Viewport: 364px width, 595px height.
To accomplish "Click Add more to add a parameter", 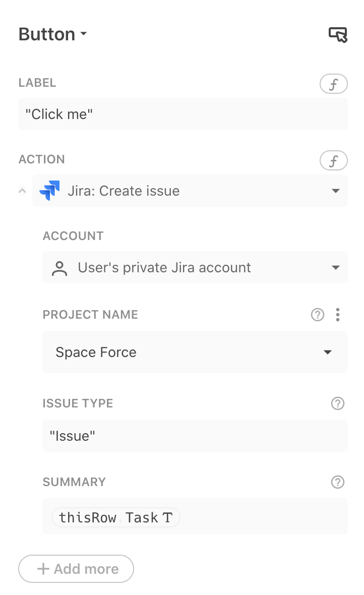I will tap(76, 569).
